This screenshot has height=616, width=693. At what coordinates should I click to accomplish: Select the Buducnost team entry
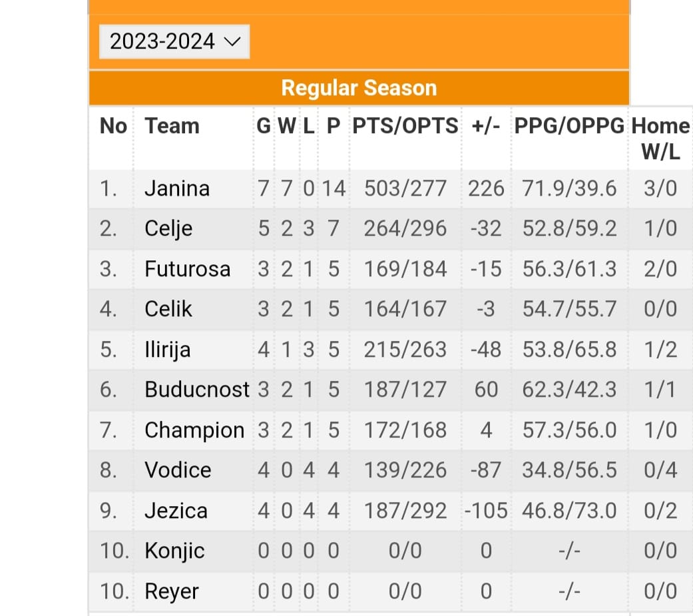[x=196, y=390]
